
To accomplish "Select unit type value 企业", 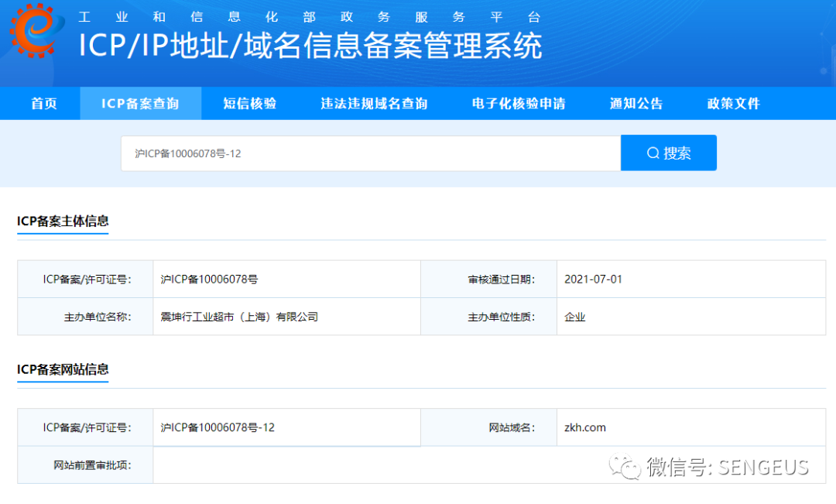I will (x=574, y=317).
